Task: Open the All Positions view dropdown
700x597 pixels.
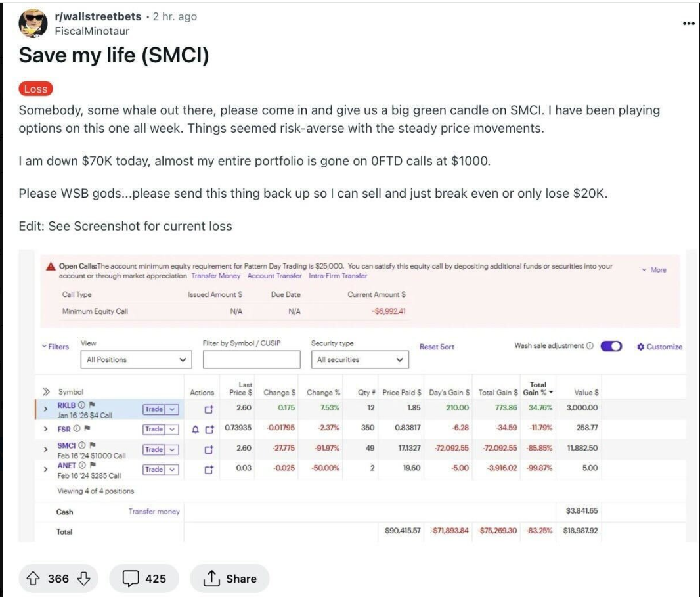Action: (x=136, y=359)
